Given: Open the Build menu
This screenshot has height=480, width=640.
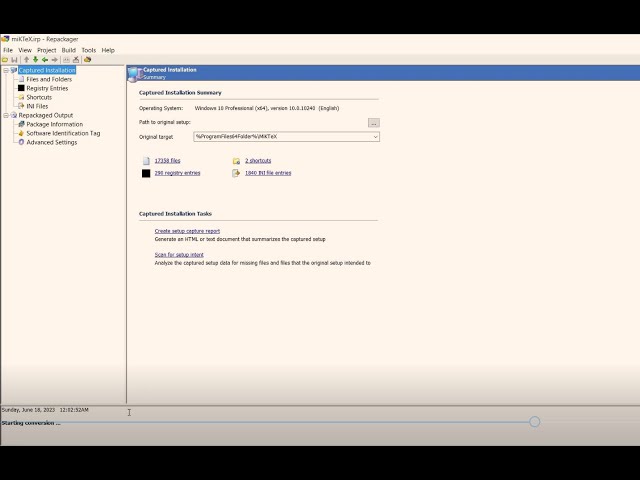Looking at the screenshot, I should pos(69,50).
